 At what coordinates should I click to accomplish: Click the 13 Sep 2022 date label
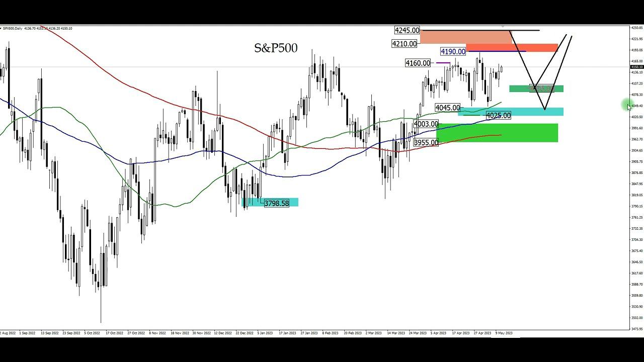[50, 333]
